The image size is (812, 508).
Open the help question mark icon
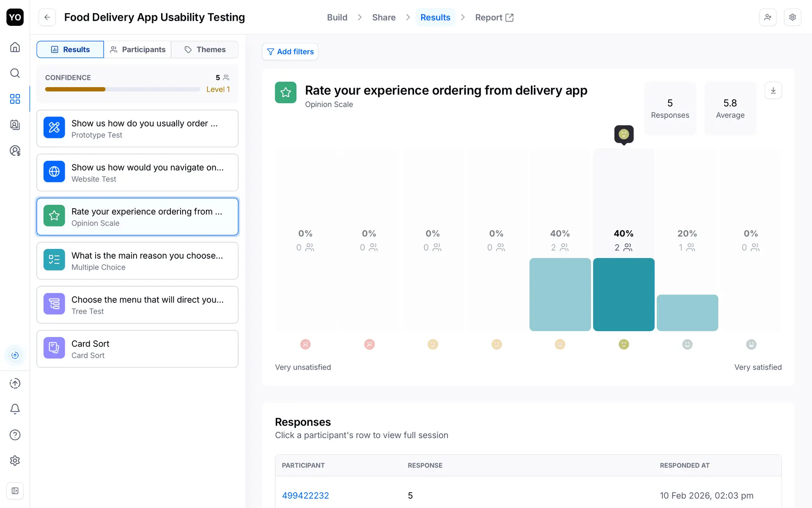pos(15,435)
